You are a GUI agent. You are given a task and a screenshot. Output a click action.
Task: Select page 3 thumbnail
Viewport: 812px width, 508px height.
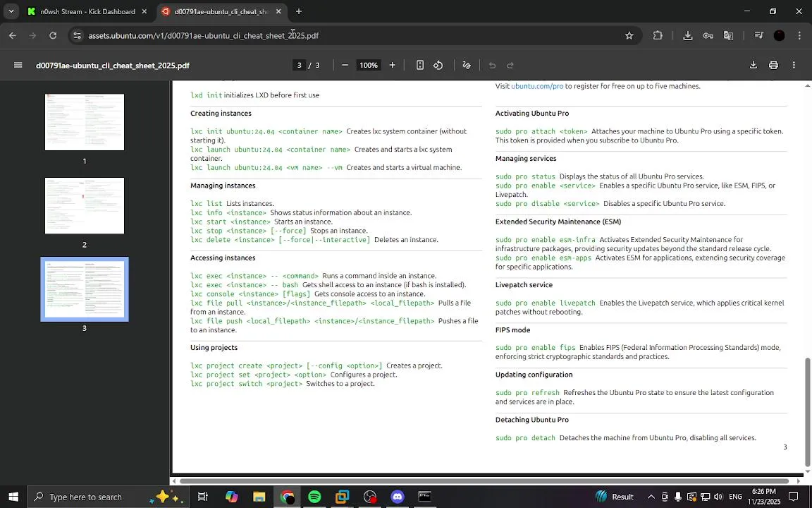(85, 289)
